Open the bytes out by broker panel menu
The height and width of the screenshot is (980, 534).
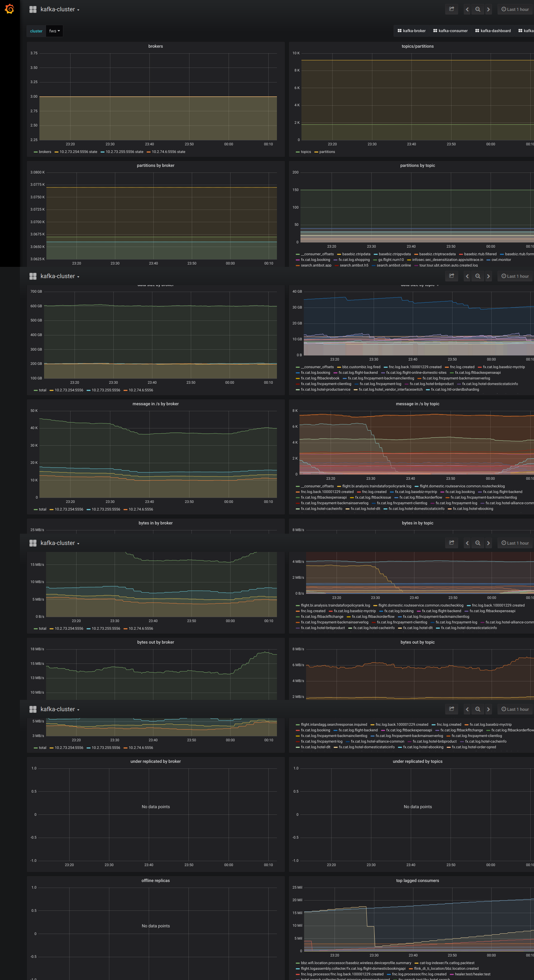156,642
